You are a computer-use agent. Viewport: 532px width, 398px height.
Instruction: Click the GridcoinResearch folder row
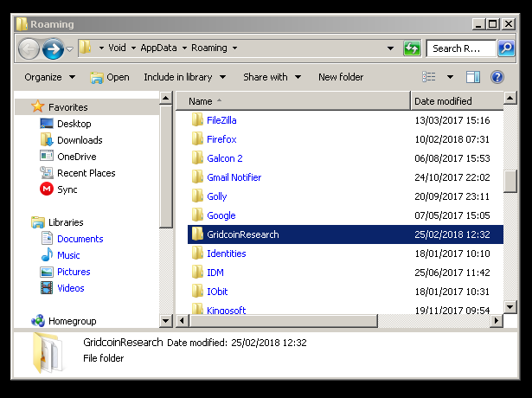(x=345, y=234)
